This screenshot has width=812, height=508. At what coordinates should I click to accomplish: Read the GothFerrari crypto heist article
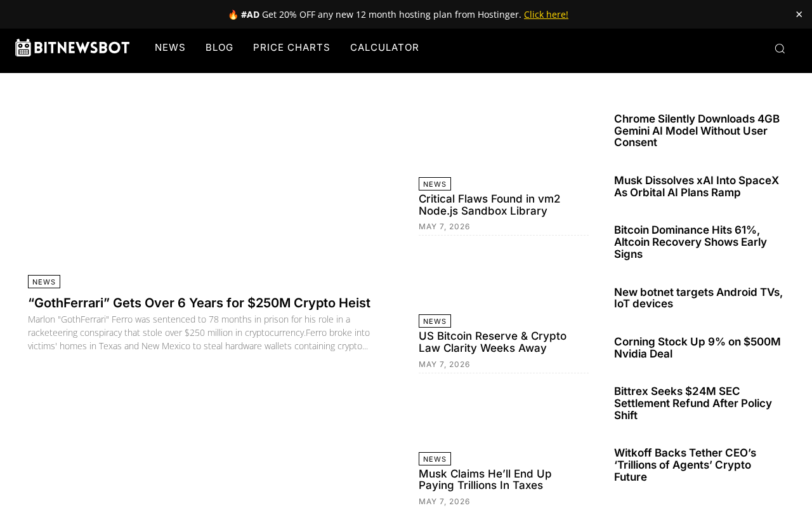pos(199,303)
